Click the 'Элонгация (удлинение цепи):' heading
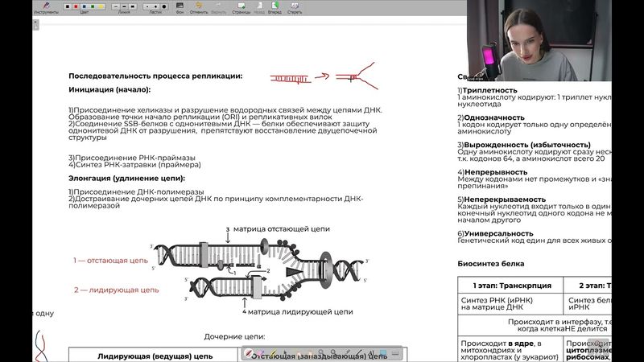This screenshot has height=362, width=644. click(x=126, y=178)
